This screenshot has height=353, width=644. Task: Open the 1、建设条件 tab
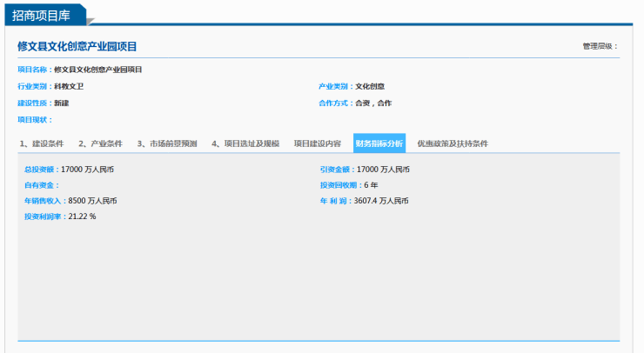coord(41,143)
